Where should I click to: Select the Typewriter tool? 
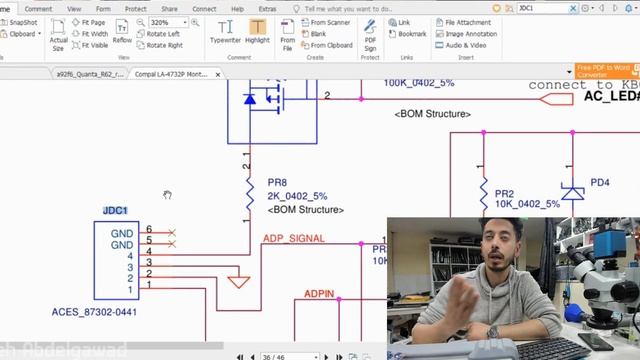click(x=225, y=31)
